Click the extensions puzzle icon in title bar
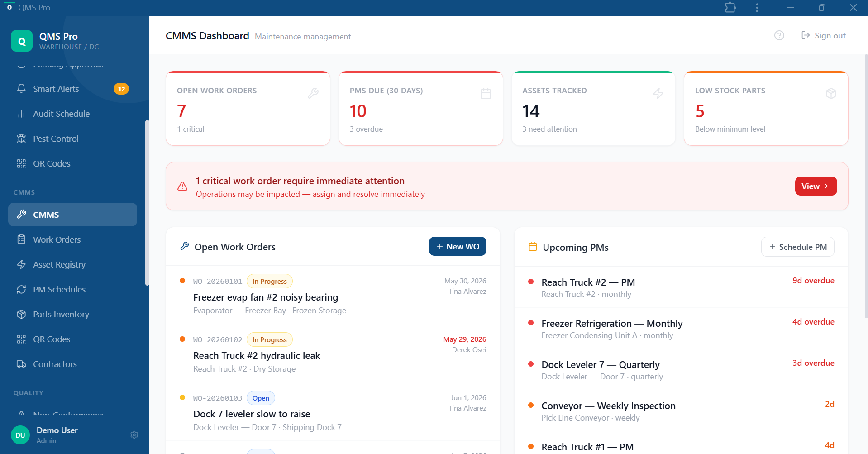 click(730, 8)
